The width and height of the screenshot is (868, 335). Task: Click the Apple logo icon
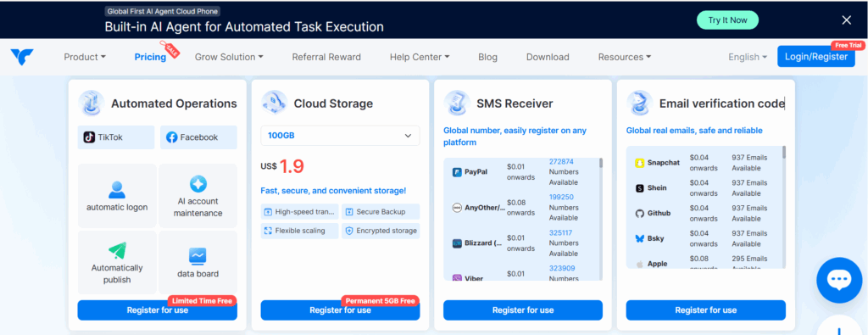point(640,264)
